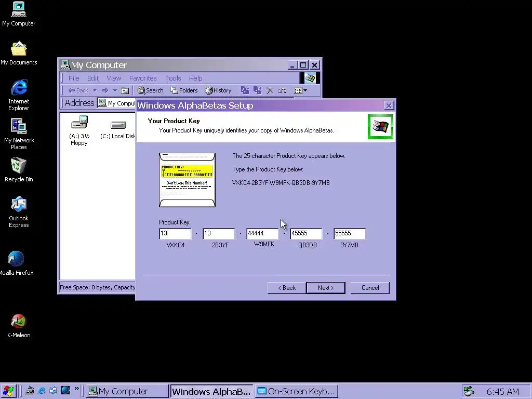
Task: Switch to On-Screen Keyboard taskbar button
Action: 297,391
